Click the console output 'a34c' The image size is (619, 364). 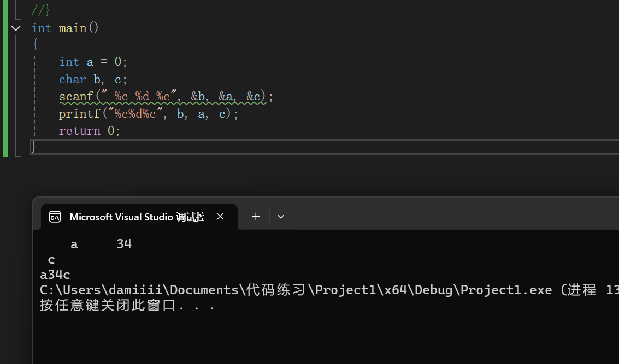pyautogui.click(x=55, y=275)
